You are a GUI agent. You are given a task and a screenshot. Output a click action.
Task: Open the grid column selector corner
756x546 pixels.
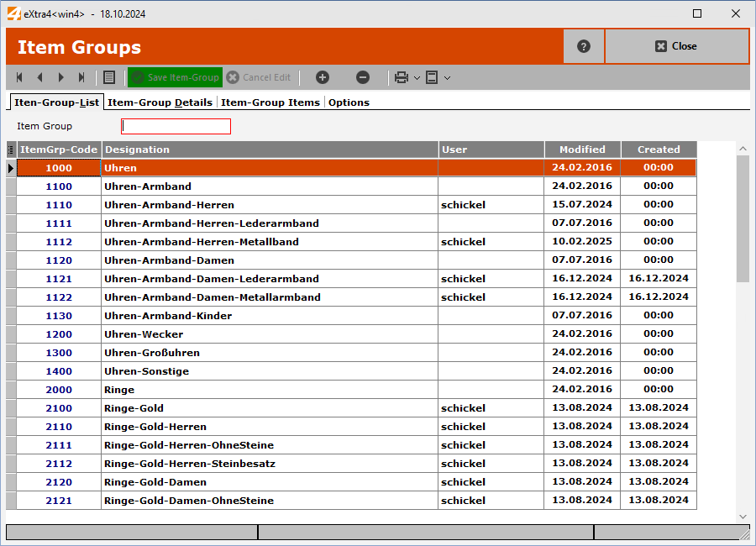pos(11,150)
